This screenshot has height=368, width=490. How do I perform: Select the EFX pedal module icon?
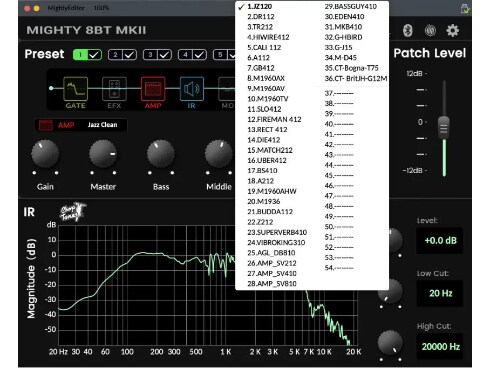pyautogui.click(x=114, y=89)
